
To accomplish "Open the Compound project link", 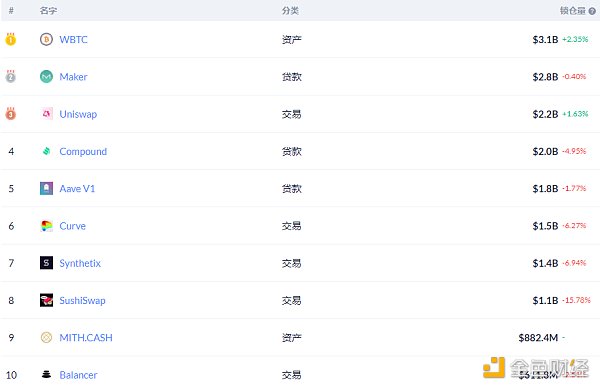I will [x=83, y=152].
